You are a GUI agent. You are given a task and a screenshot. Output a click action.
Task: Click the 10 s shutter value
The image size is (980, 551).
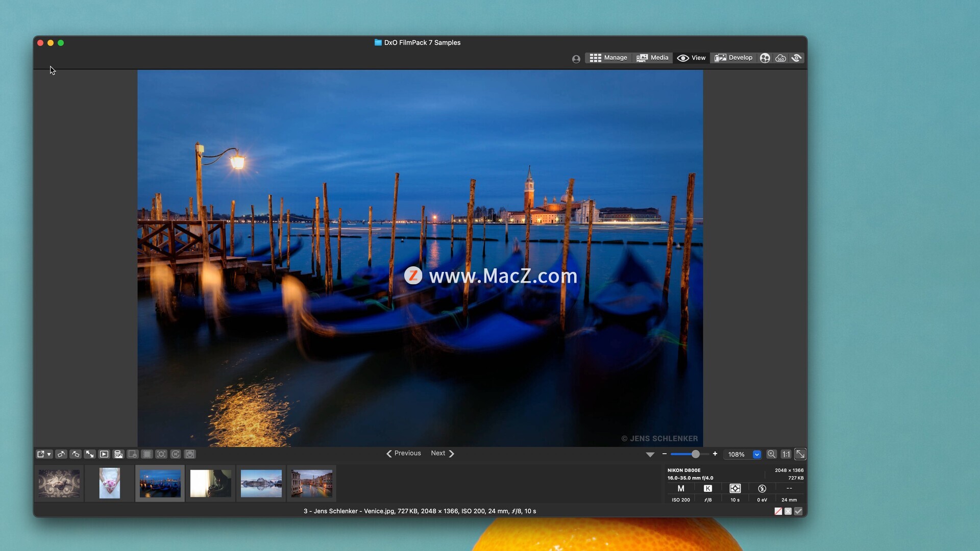(735, 500)
